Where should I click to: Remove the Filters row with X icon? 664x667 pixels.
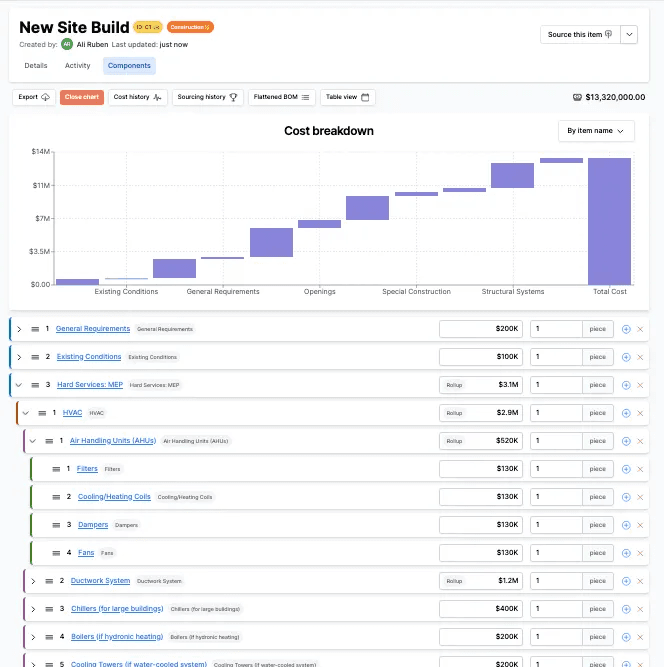pyautogui.click(x=640, y=469)
